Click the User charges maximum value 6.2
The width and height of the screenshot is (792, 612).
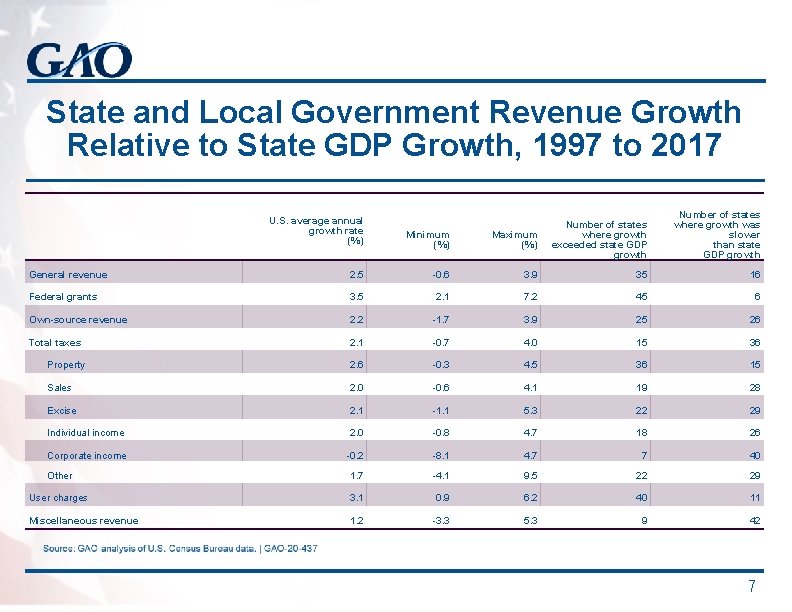(530, 498)
